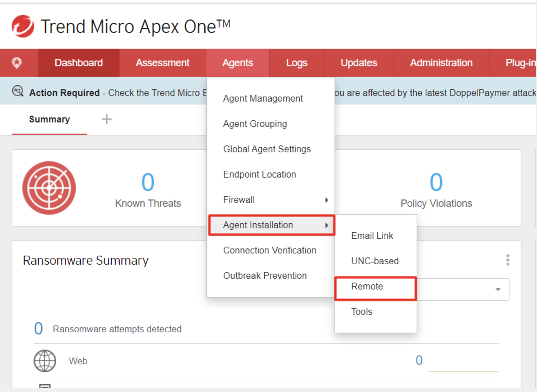Click the Known Threats count
Image resolution: width=537 pixels, height=392 pixels.
coord(148,182)
